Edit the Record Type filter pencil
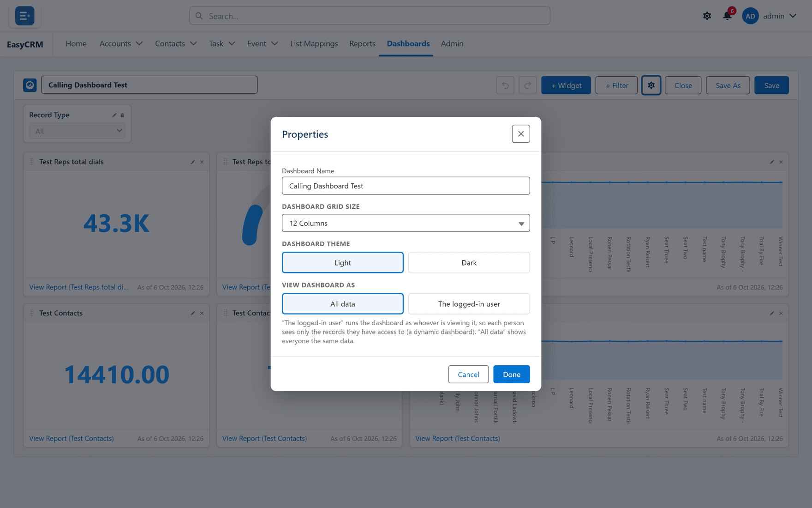 [x=114, y=115]
